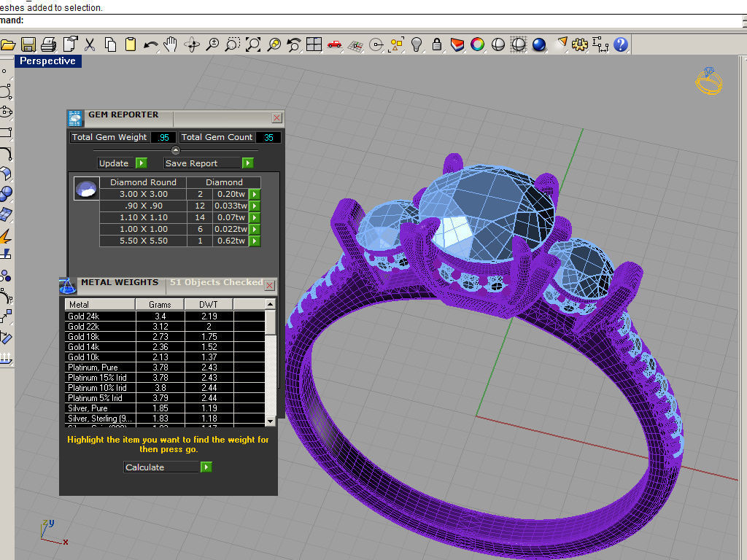Screen dimensions: 747x560
Task: Select the Gold 18k row
Action: [x=165, y=337]
